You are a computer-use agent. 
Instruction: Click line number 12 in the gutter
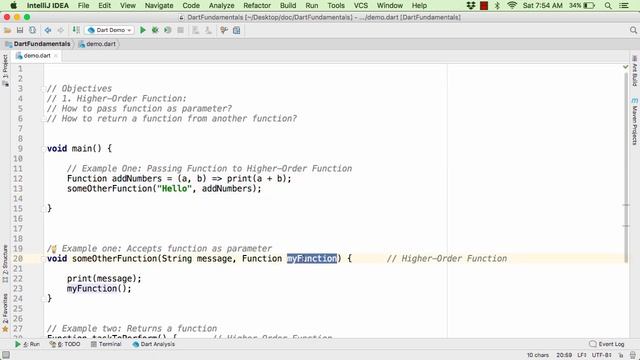pyautogui.click(x=18, y=179)
